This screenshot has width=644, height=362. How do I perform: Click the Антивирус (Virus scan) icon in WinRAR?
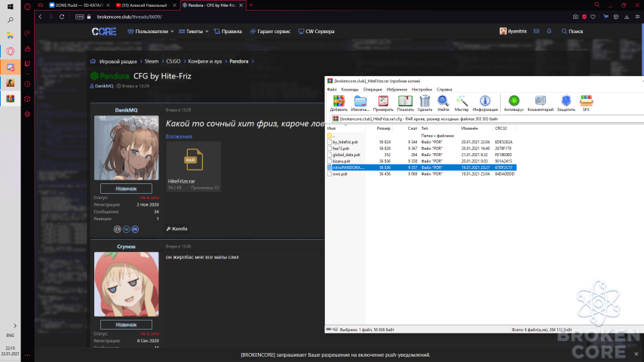point(514,103)
